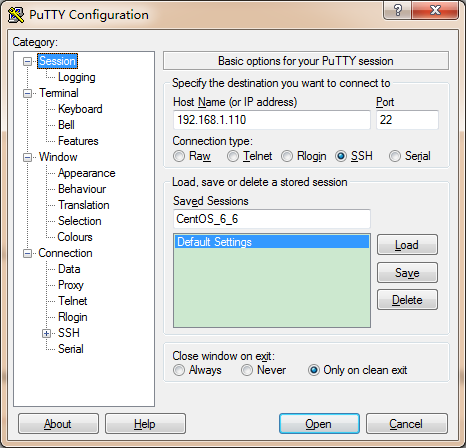Image resolution: width=466 pixels, height=448 pixels.
Task: Open the Logging category
Action: click(x=77, y=77)
